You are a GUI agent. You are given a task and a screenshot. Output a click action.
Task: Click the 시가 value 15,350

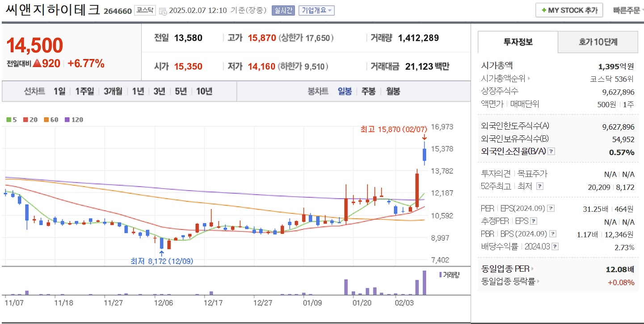pos(188,67)
